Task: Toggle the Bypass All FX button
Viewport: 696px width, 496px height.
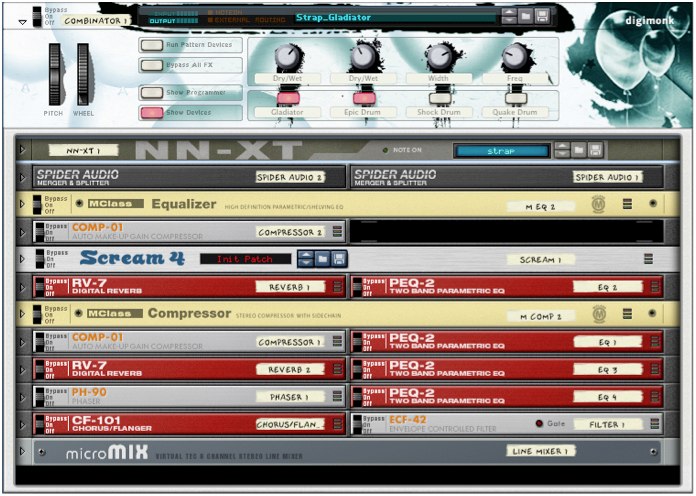Action: [x=151, y=65]
